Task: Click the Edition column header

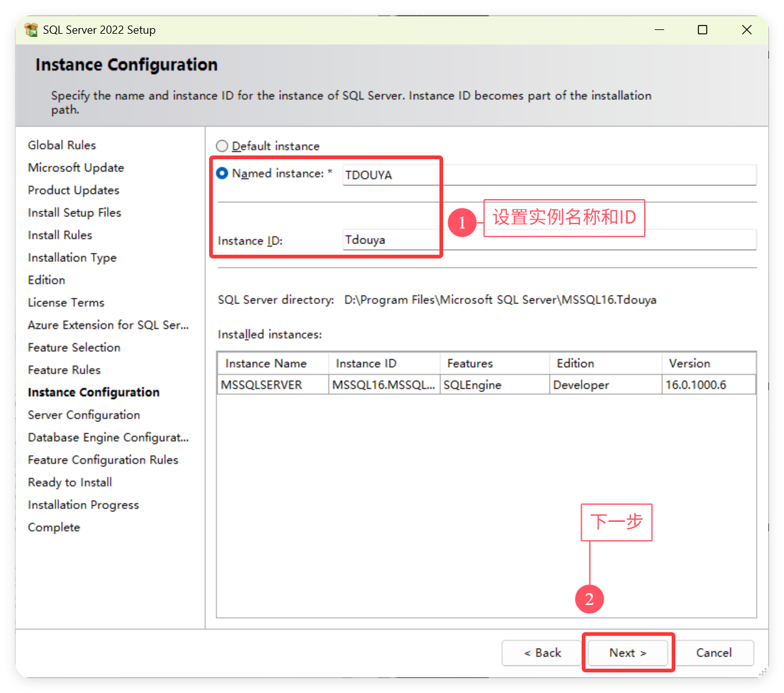Action: click(605, 363)
